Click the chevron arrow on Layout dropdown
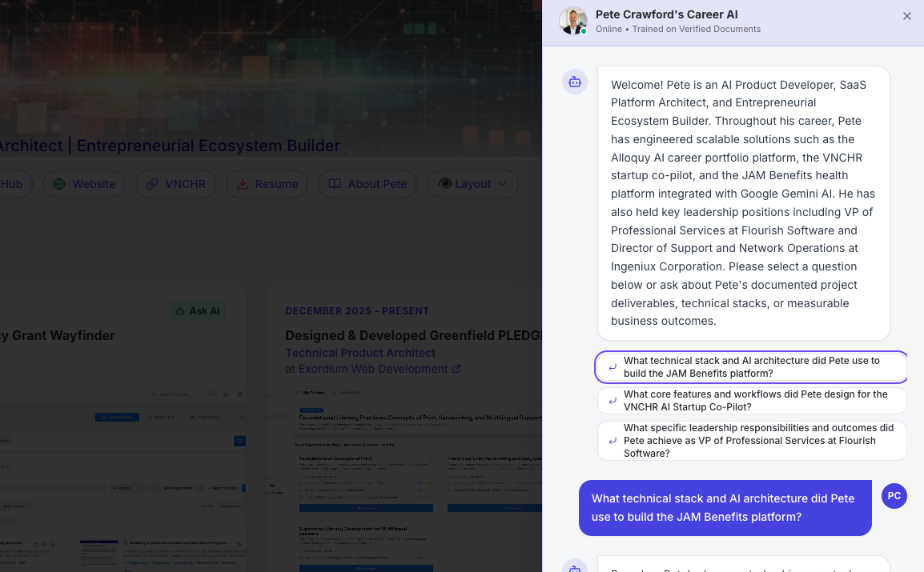Screen dimensions: 924x572 [x=502, y=184]
